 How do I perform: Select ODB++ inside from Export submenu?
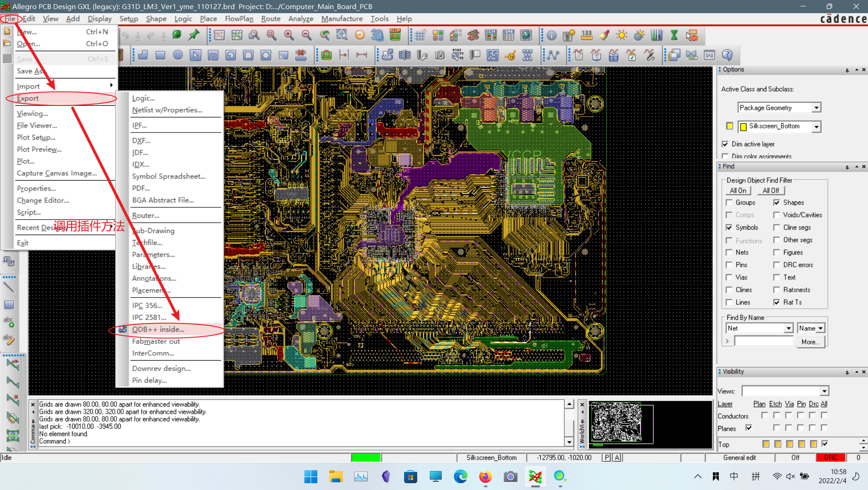pyautogui.click(x=158, y=329)
